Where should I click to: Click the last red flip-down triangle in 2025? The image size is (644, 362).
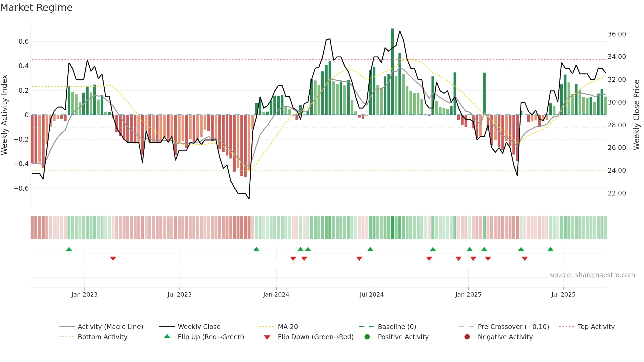click(x=525, y=258)
